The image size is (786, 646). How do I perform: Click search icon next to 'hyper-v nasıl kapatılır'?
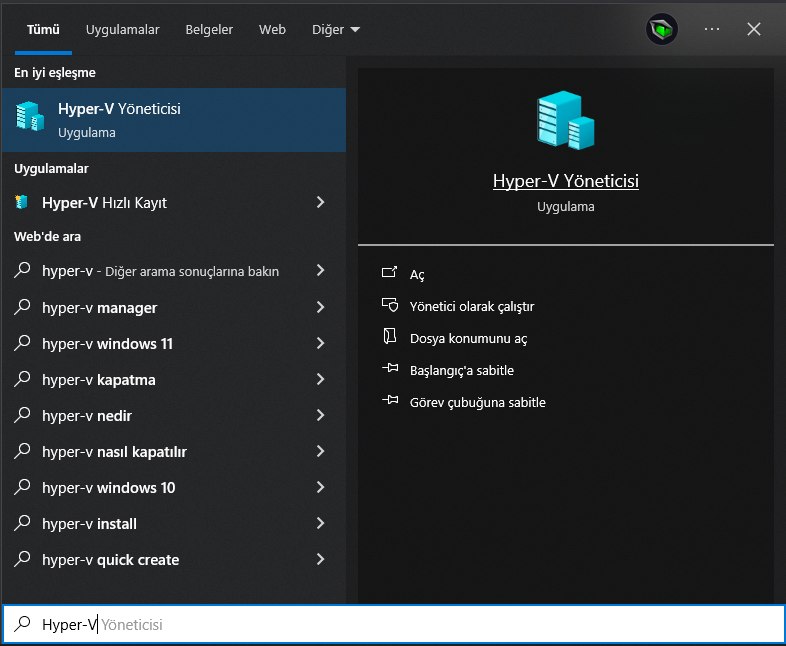tap(22, 451)
